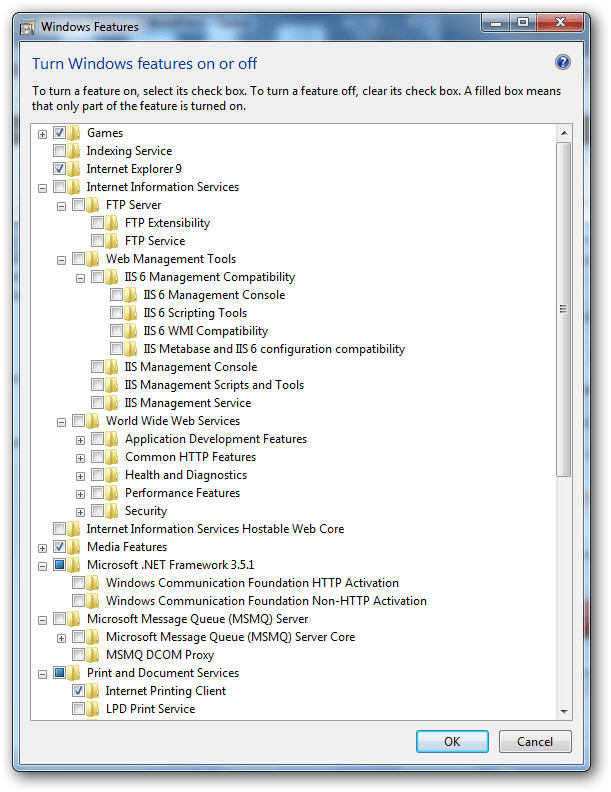The image size is (611, 792).
Task: Click the Internet Printing Client folder icon
Action: (x=93, y=691)
